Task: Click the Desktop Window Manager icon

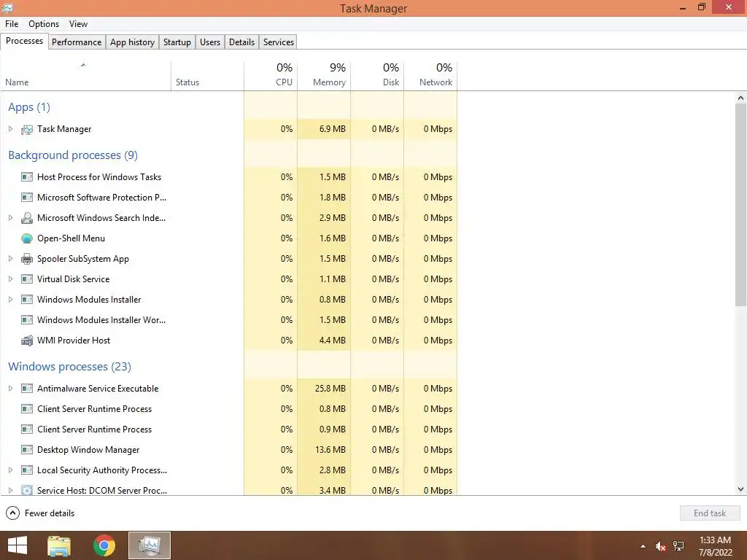Action: 27,450
